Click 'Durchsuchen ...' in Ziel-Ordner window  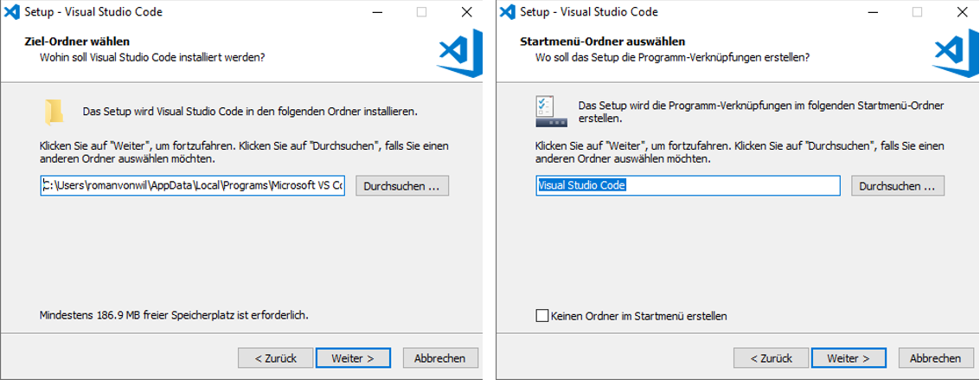(402, 186)
